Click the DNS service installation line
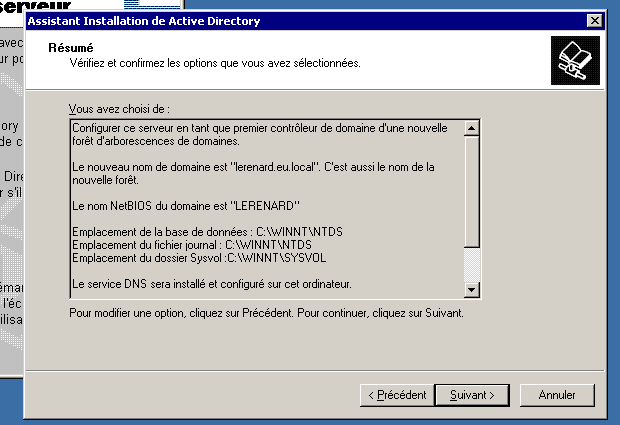This screenshot has height=425, width=620. pyautogui.click(x=212, y=284)
